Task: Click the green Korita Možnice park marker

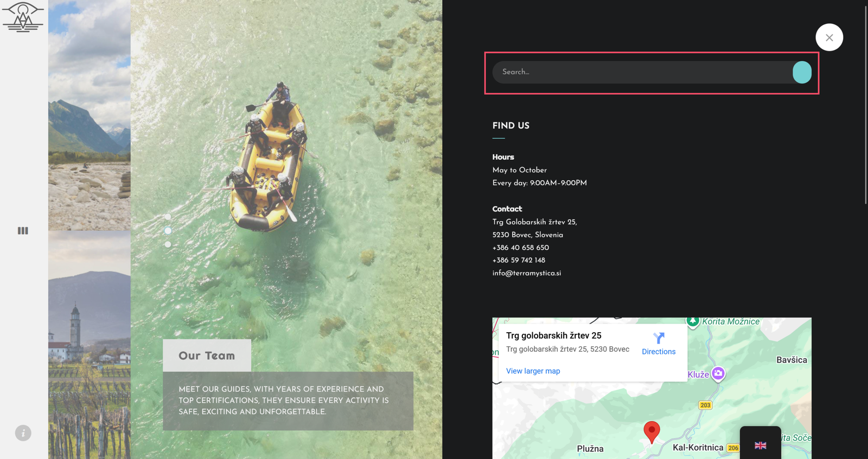Action: point(693,321)
